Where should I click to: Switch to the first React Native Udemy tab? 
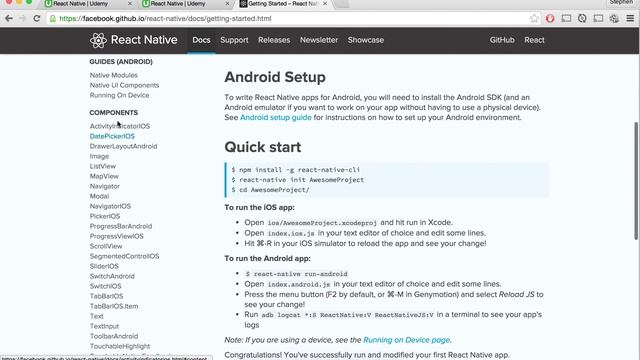[88, 4]
